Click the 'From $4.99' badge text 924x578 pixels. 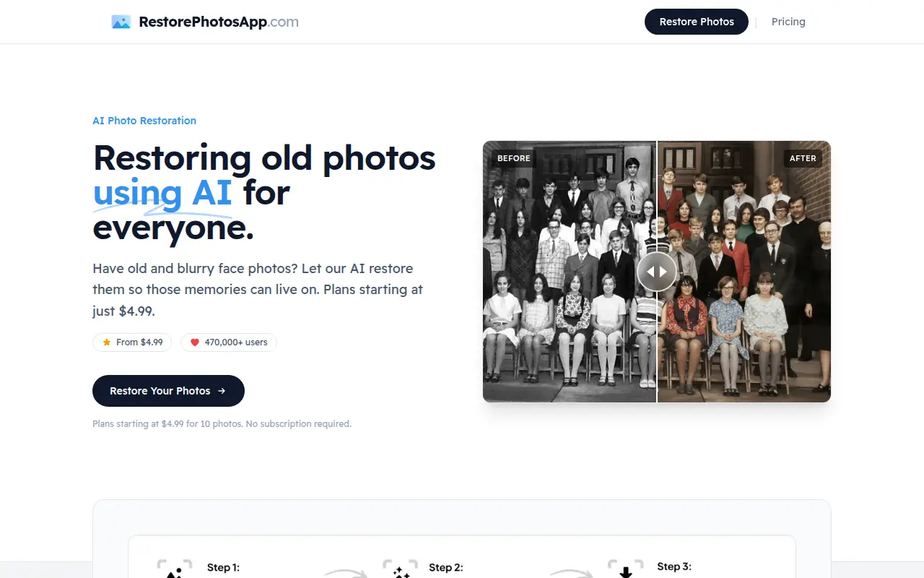pos(139,342)
